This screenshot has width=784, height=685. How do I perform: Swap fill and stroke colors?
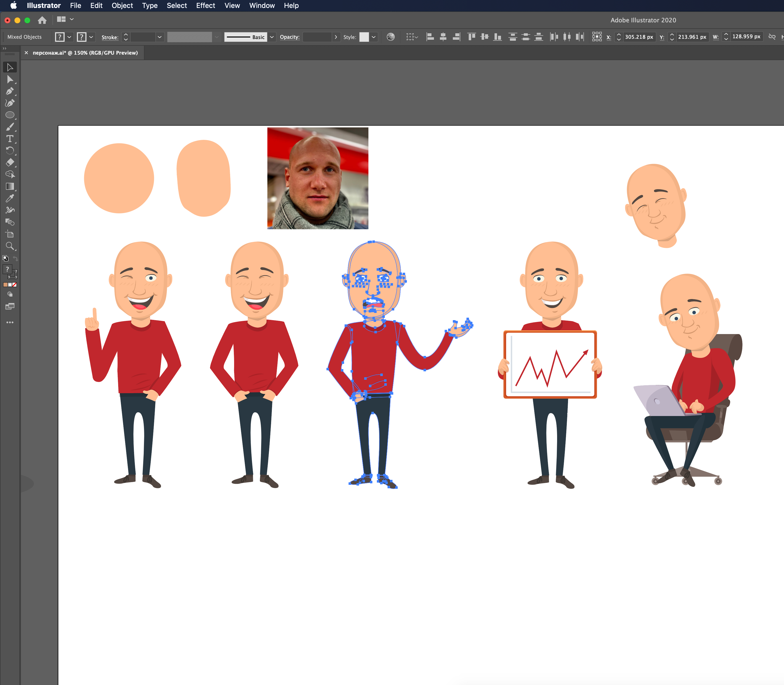pos(16,259)
